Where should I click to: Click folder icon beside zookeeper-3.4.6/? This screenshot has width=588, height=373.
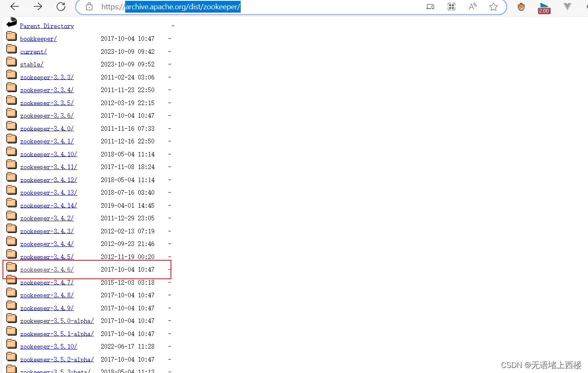coord(12,267)
